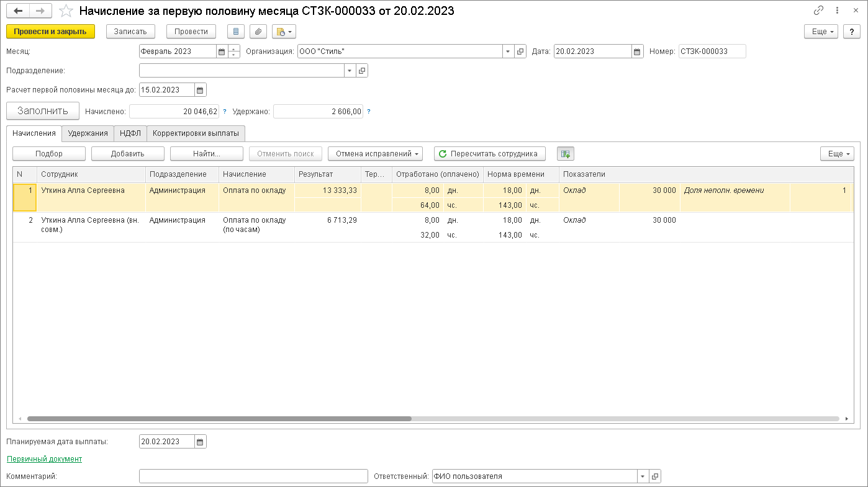
Task: Open selected Организация in new form
Action: [x=520, y=51]
